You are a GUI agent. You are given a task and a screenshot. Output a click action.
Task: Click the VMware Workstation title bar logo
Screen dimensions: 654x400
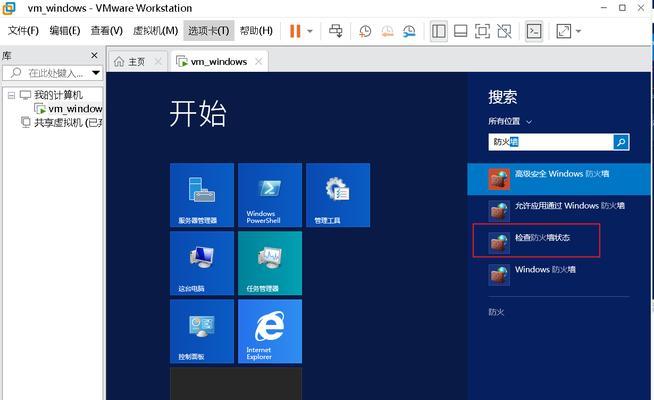click(8, 8)
